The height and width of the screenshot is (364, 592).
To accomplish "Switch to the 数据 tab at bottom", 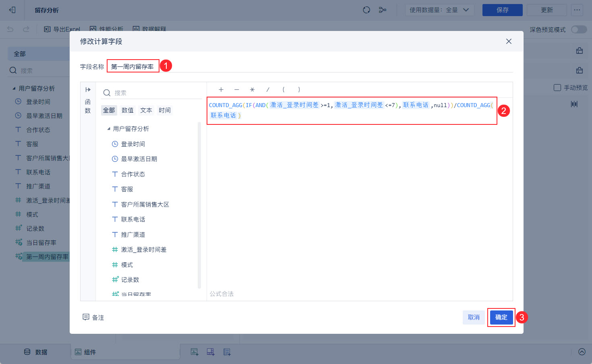I will 35,352.
